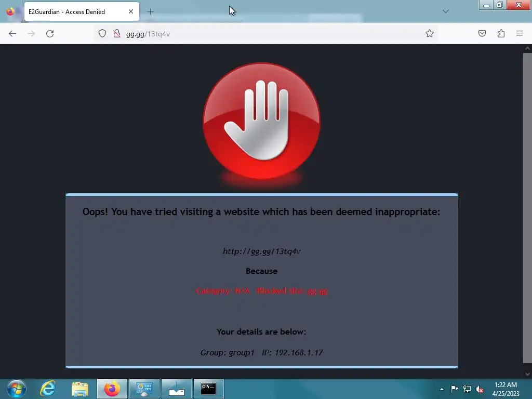Click the insecure connection padlock icon
532x399 pixels.
(x=117, y=33)
